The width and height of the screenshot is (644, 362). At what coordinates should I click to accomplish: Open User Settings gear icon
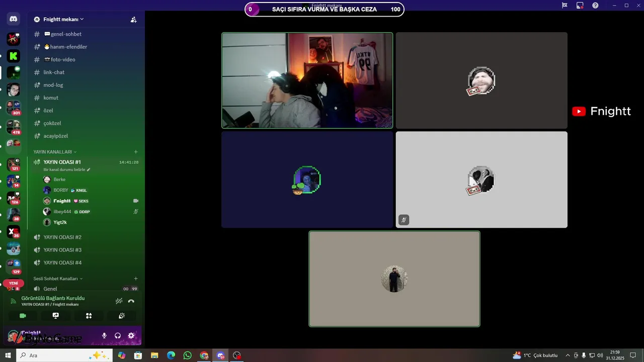[x=131, y=336]
